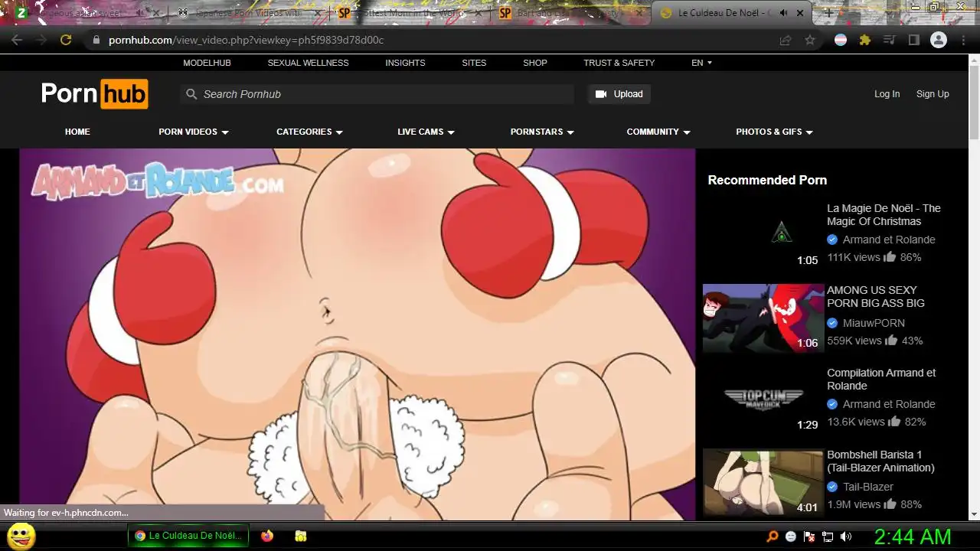Expand the CATEGORIES dropdown menu
The width and height of the screenshot is (980, 551).
[x=309, y=132]
